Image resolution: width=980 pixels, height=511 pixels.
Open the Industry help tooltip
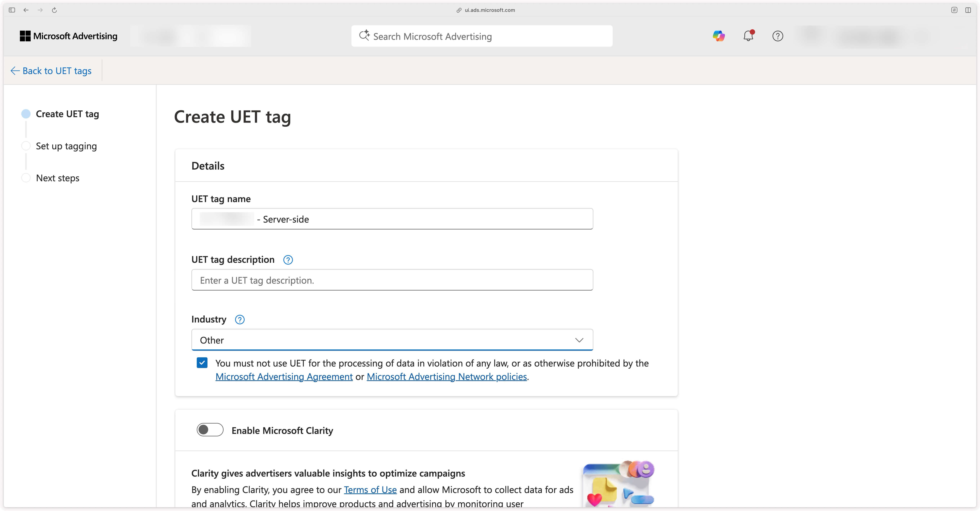coord(240,320)
